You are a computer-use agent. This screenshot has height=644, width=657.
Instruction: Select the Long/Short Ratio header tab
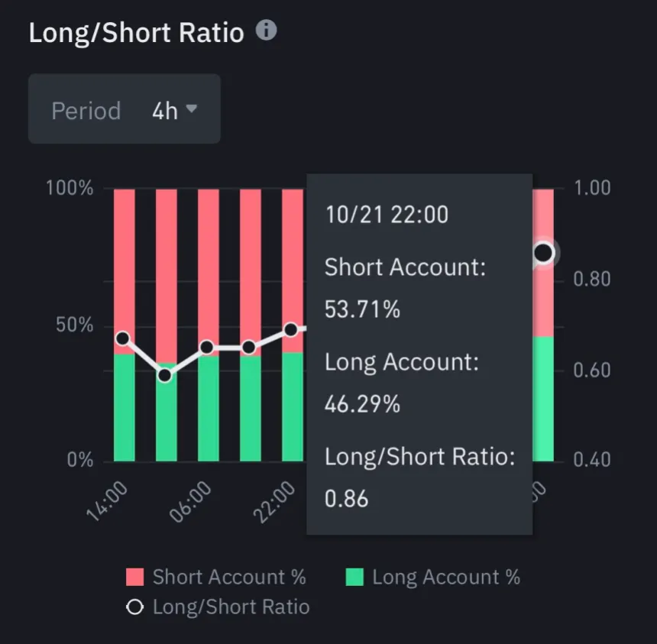136,31
